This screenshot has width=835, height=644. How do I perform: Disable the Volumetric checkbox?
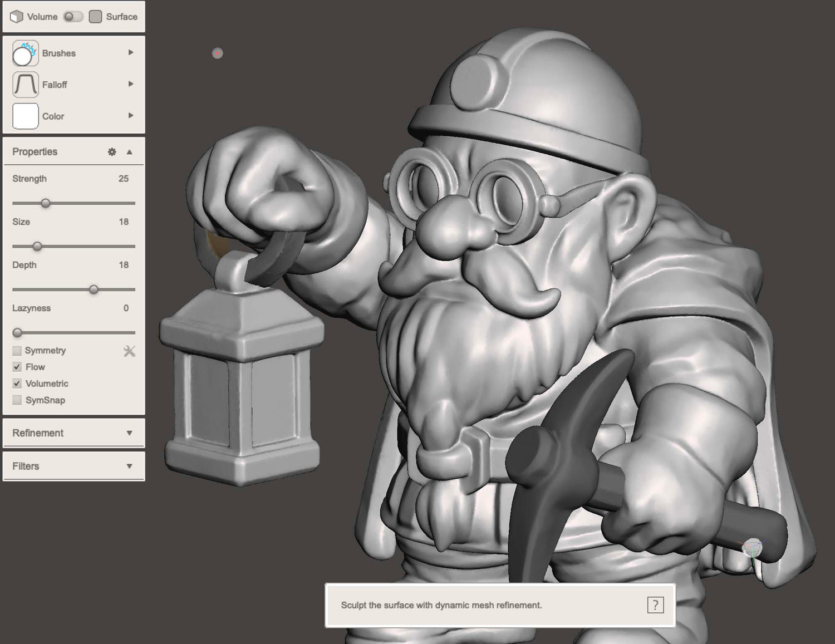[17, 384]
